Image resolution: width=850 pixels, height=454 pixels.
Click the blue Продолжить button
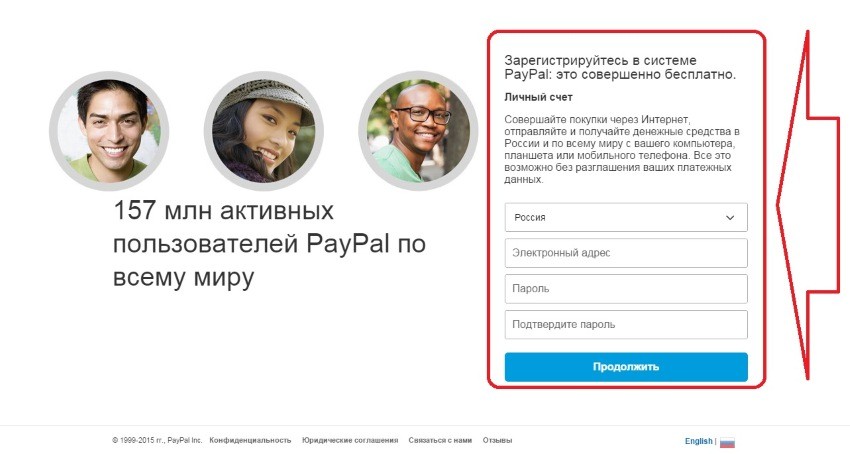click(x=626, y=367)
